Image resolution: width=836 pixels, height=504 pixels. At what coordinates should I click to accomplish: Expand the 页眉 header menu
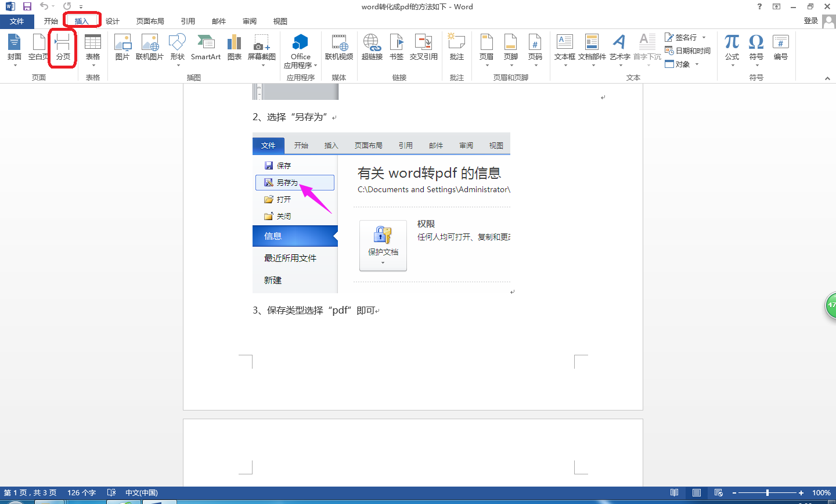point(487,50)
